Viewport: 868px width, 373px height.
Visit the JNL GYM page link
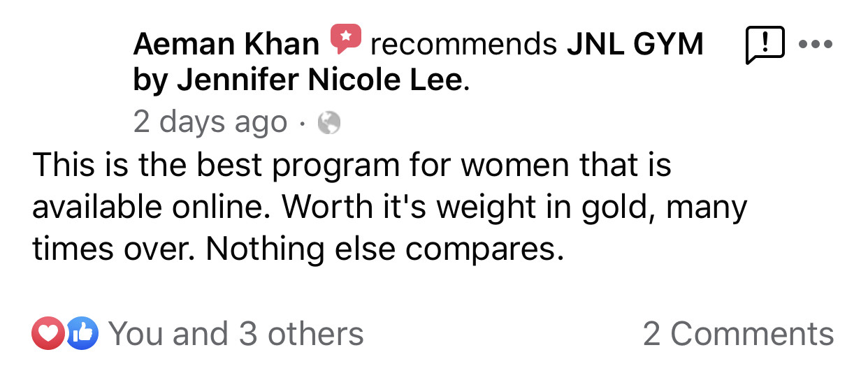coord(635,45)
